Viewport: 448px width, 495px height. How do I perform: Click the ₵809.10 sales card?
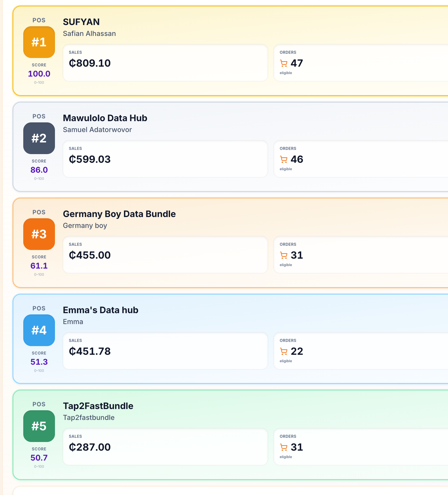click(165, 63)
